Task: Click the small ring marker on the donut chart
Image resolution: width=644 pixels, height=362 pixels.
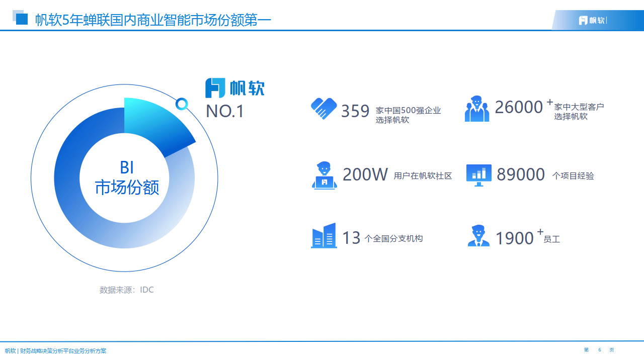Action: [182, 104]
